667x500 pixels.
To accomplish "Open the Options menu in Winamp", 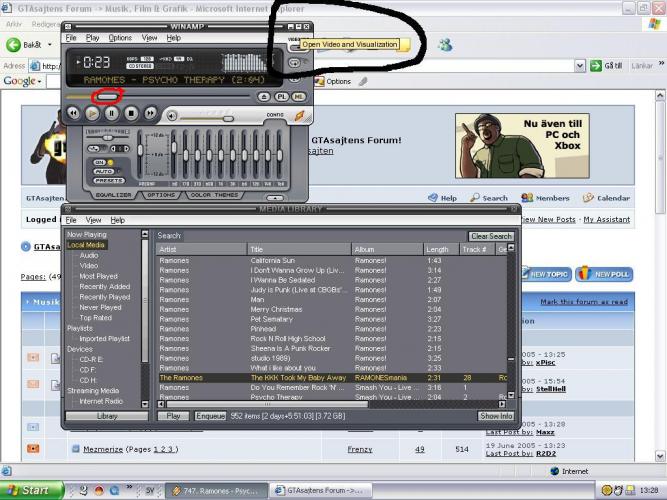I will 120,38.
